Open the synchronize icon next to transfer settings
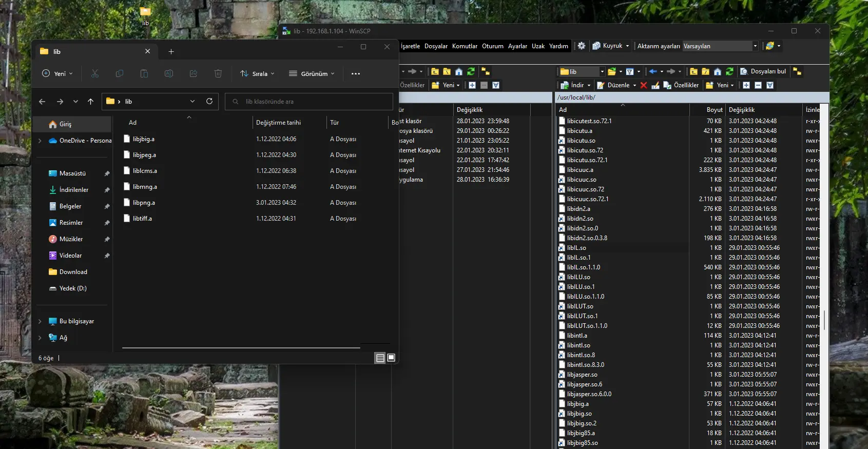868x449 pixels. (x=769, y=46)
